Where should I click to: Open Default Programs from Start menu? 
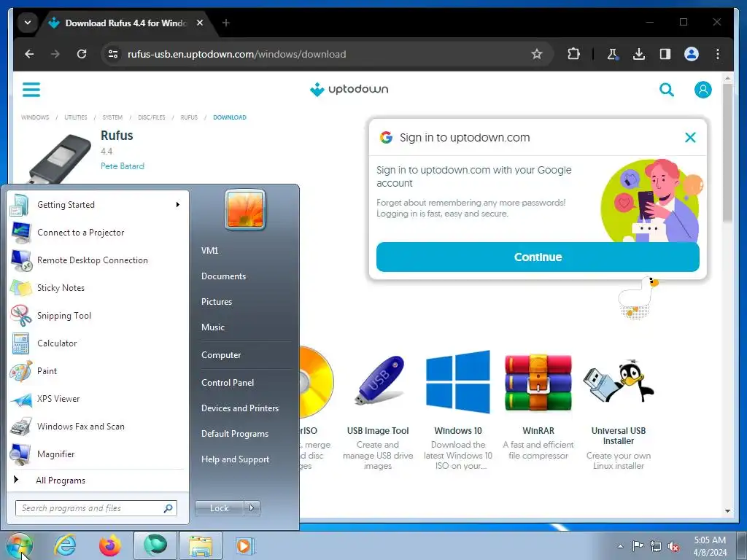pyautogui.click(x=244, y=433)
